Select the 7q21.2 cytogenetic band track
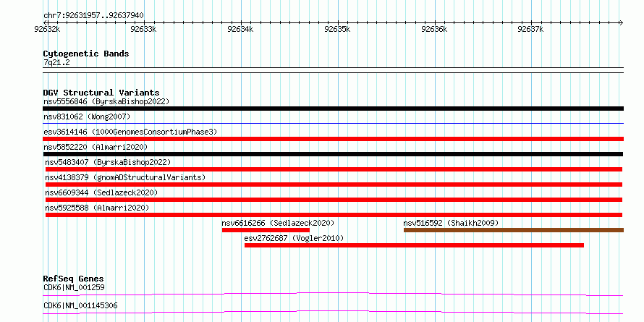644x322 pixels. tap(333, 69)
